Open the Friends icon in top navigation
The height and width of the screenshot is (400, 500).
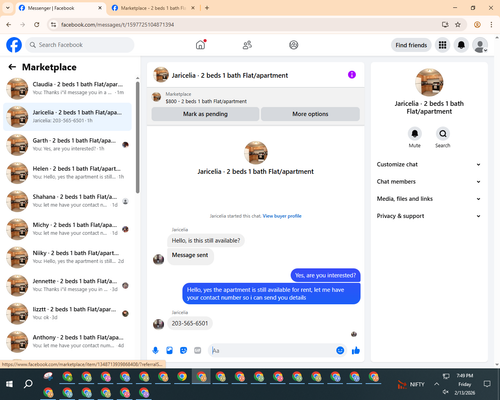click(x=247, y=45)
